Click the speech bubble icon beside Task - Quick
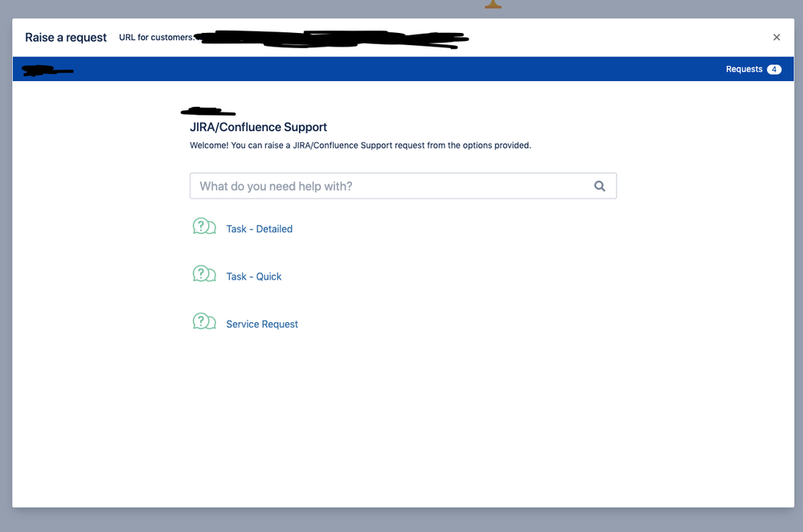Viewport: 803px width, 532px height. click(x=204, y=273)
